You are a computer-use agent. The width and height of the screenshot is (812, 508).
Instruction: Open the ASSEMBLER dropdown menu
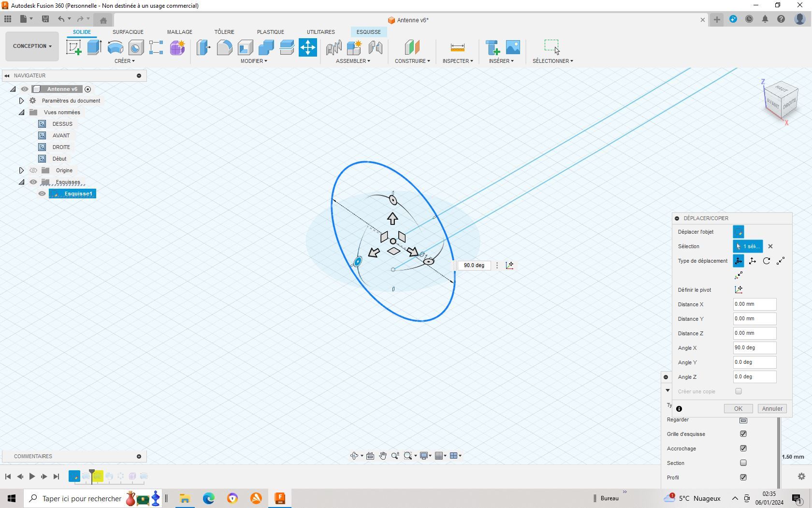tap(353, 61)
